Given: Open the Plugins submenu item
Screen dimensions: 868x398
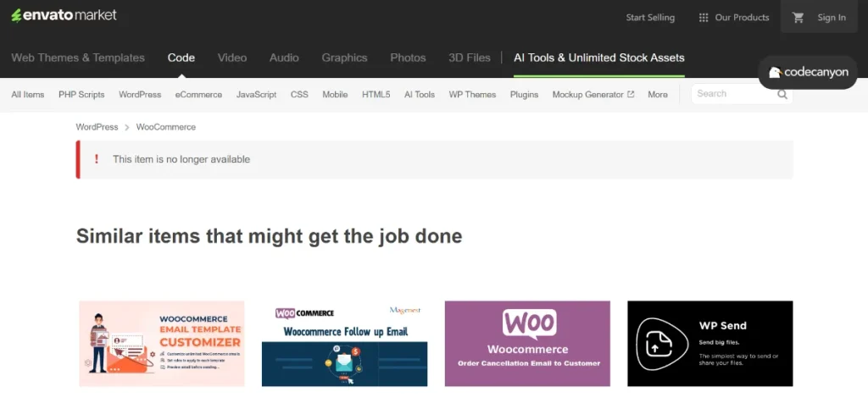Looking at the screenshot, I should [524, 95].
